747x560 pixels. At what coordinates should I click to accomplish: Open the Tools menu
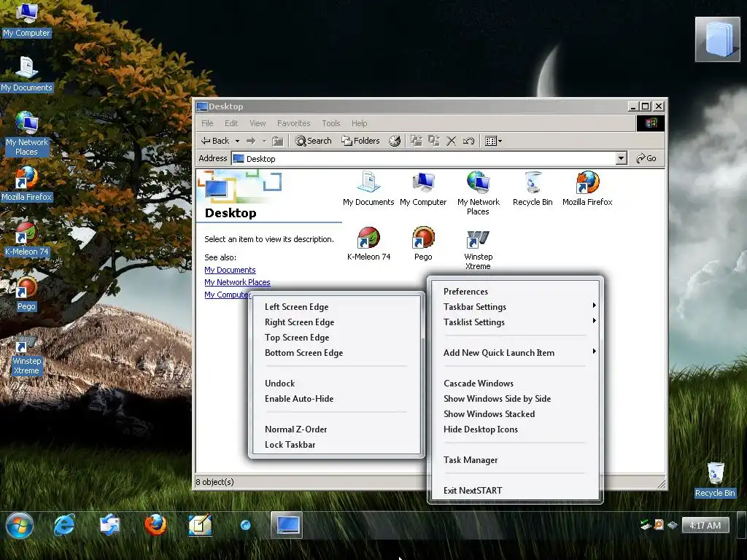click(331, 123)
